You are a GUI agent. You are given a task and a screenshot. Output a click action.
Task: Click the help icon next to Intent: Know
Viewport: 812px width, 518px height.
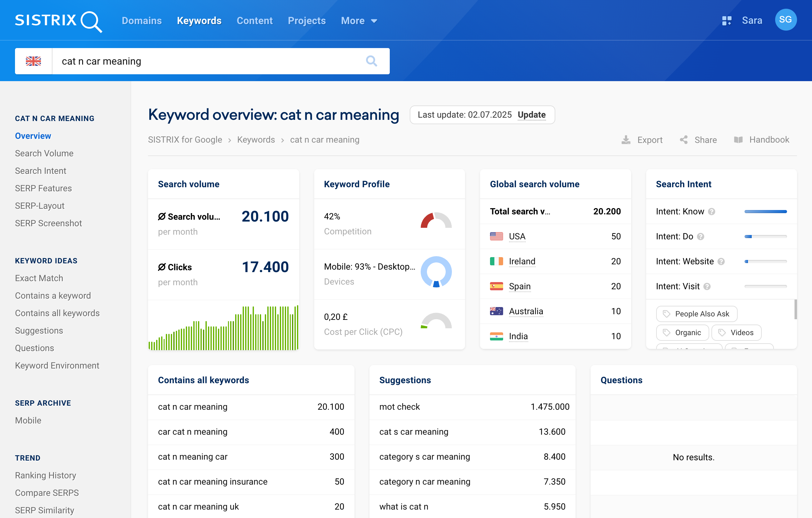711,212
